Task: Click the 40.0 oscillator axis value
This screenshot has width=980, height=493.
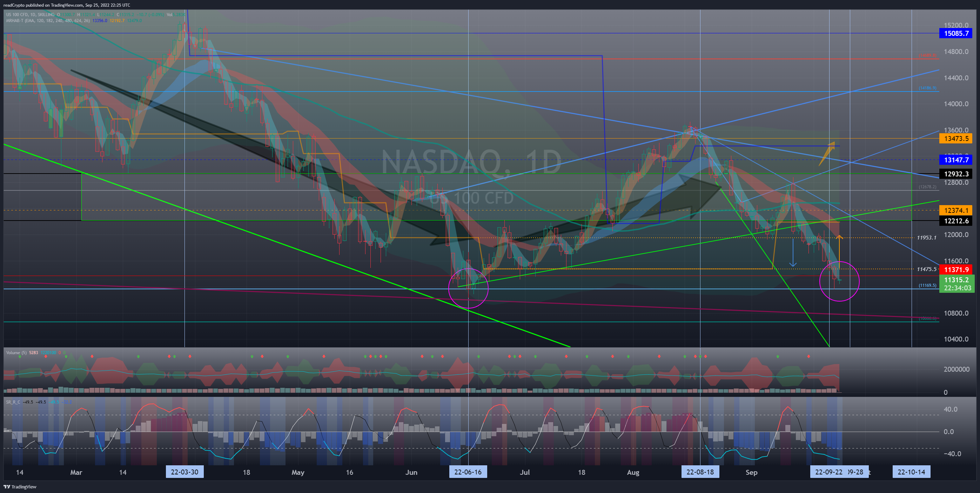Action: (950, 409)
